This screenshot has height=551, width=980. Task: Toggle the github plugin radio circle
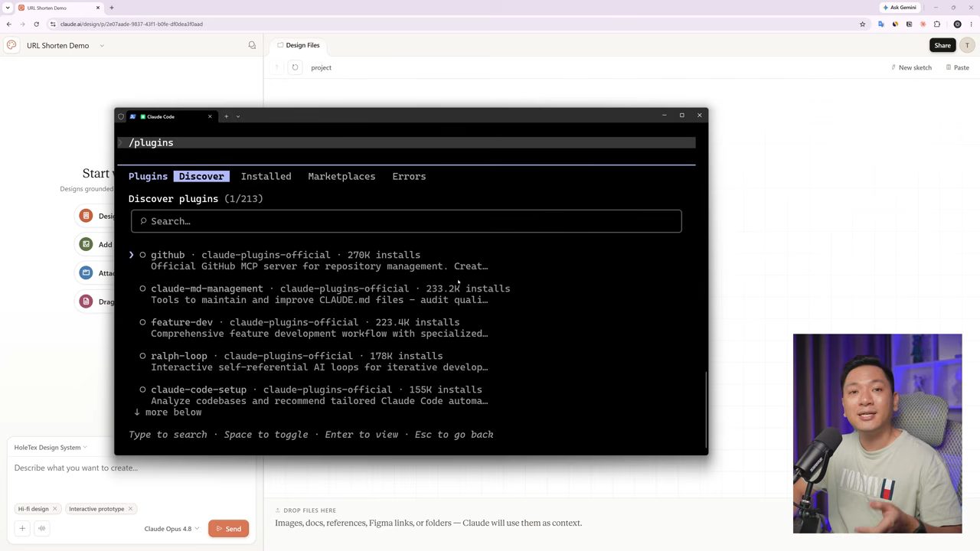coord(142,255)
